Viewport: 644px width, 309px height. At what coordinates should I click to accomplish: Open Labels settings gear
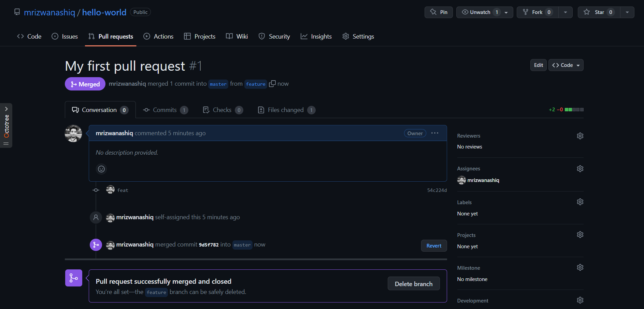(x=580, y=202)
